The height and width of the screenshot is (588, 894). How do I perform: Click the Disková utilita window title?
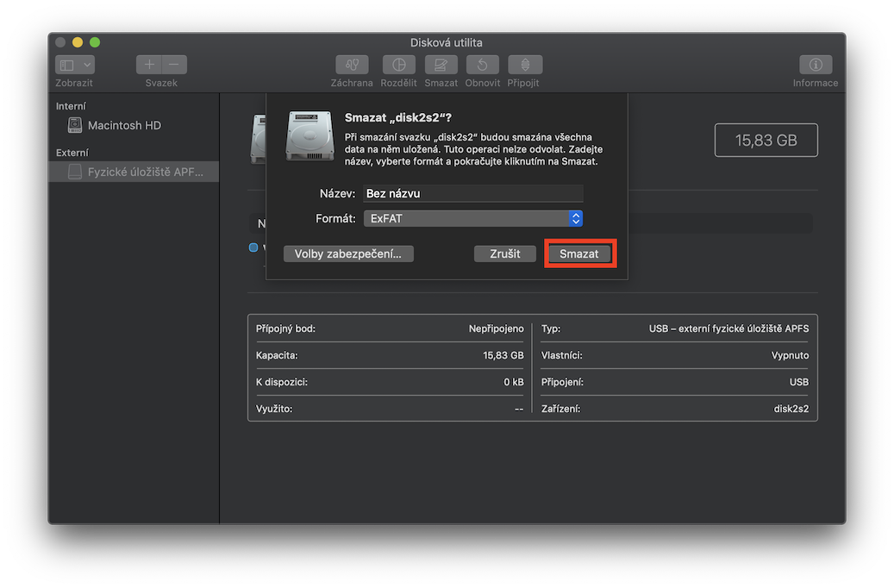(446, 43)
